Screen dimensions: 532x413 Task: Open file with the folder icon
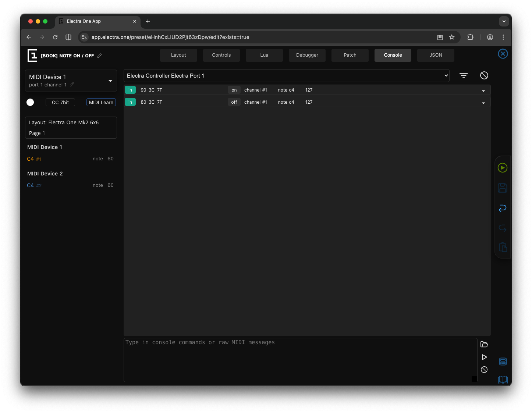pos(484,345)
